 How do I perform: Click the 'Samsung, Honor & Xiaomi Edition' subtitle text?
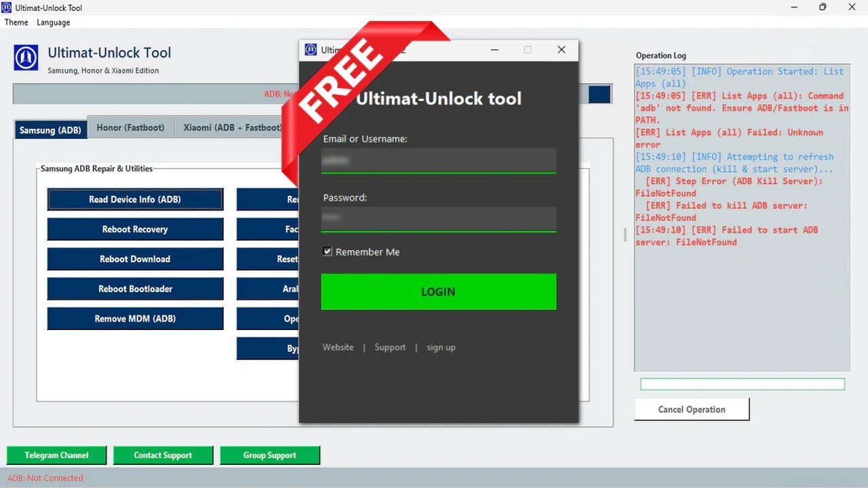tap(103, 70)
